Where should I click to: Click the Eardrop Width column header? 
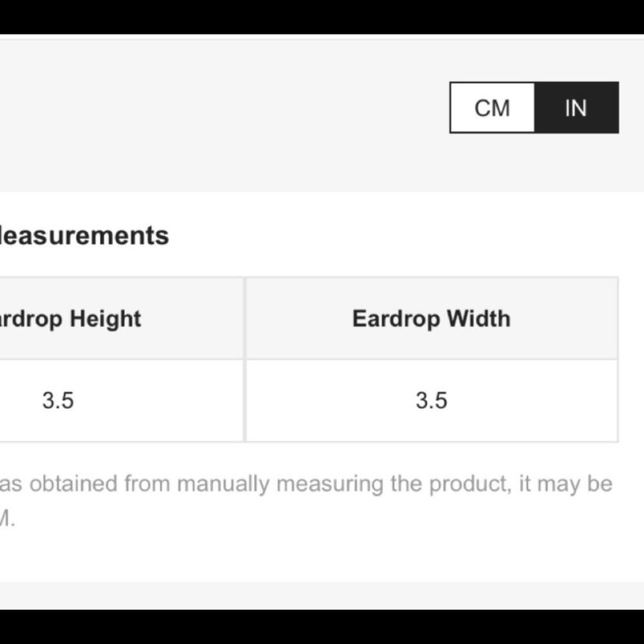point(431,319)
